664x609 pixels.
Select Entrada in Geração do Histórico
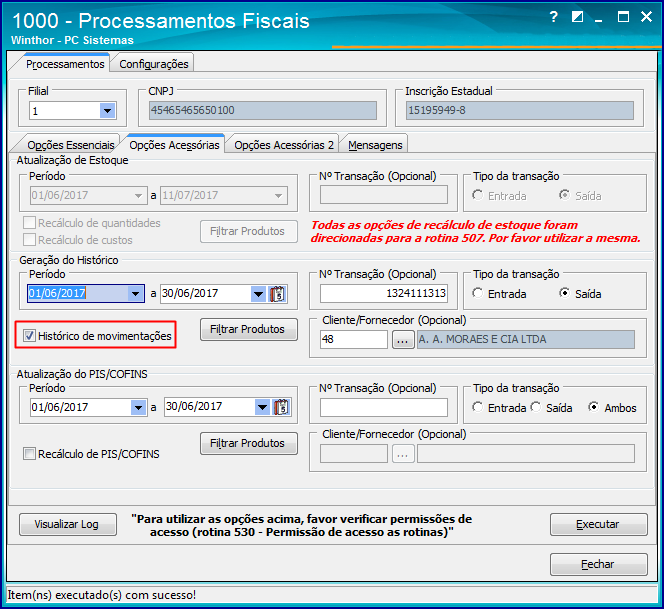point(478,293)
